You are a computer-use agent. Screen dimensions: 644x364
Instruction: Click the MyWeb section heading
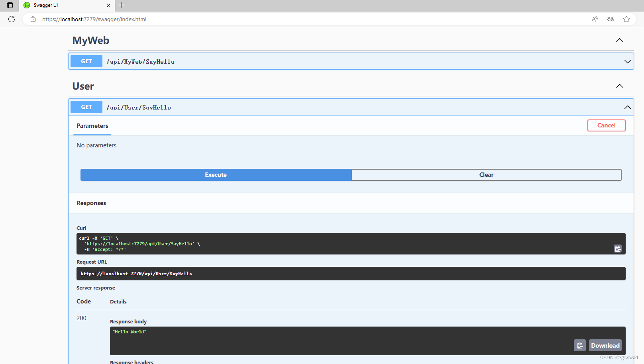91,40
